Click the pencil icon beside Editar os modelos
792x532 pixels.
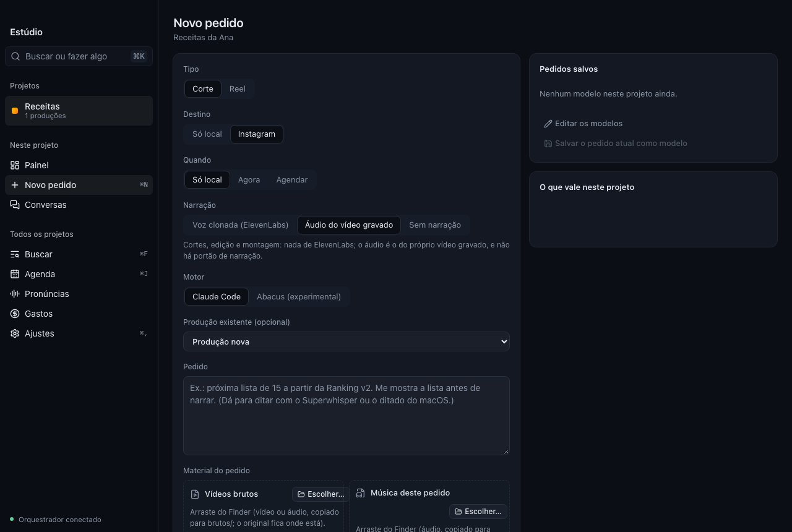tap(548, 124)
